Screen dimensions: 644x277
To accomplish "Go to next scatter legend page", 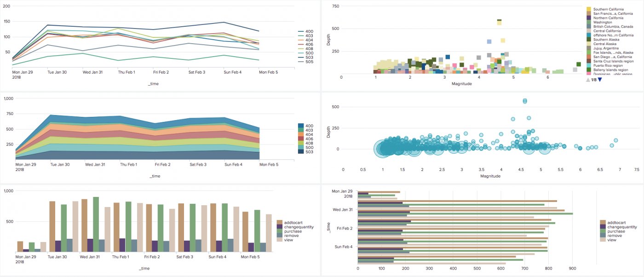I will point(600,80).
